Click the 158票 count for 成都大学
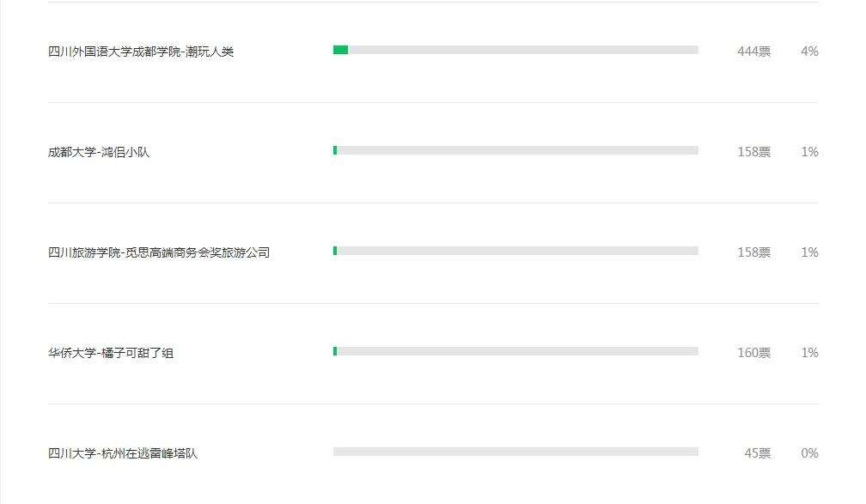 754,152
